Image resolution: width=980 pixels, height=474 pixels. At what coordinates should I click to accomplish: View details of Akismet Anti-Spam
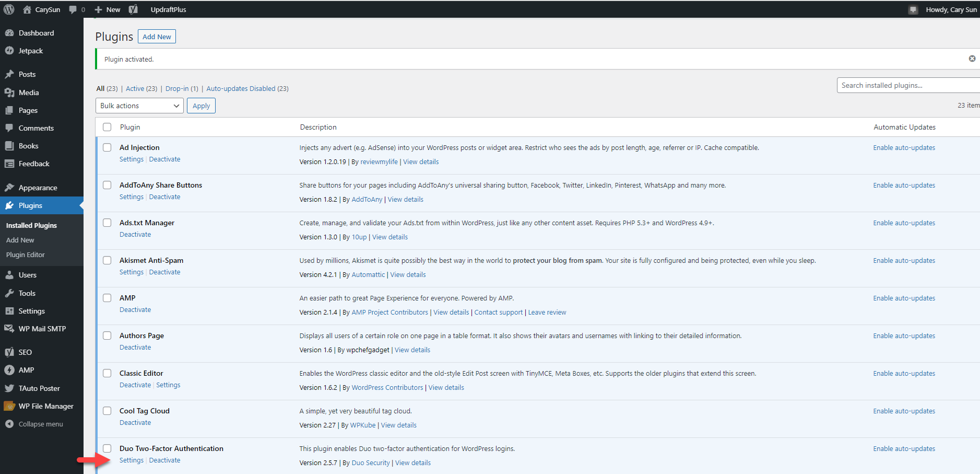pyautogui.click(x=408, y=275)
